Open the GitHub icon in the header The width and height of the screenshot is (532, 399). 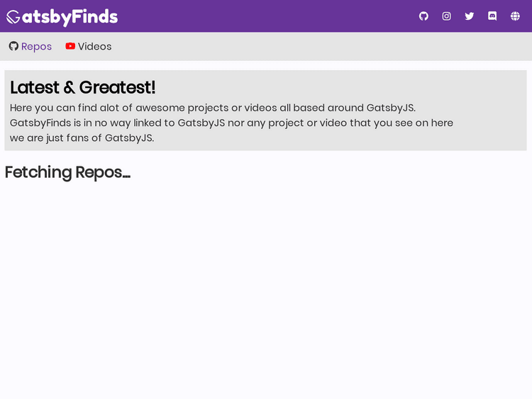coord(423,16)
